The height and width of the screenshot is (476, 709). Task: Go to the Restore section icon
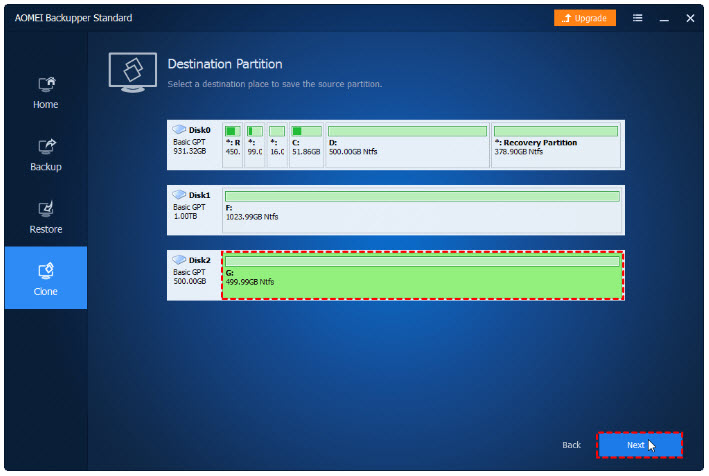[45, 210]
